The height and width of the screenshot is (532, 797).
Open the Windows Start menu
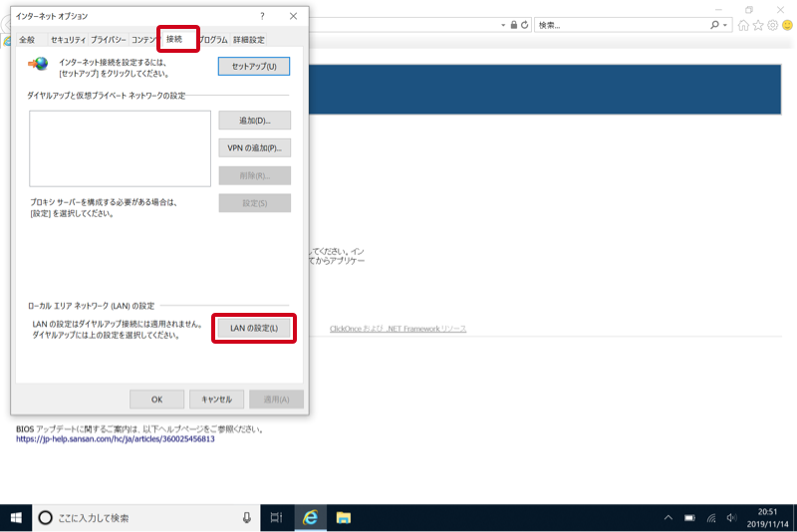[x=16, y=518]
